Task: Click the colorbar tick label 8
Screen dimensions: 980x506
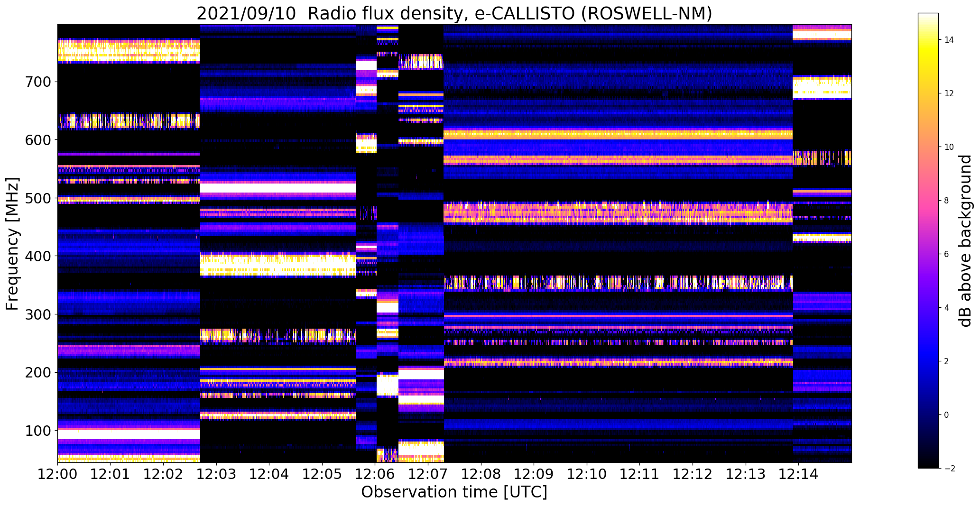Action: pos(947,201)
